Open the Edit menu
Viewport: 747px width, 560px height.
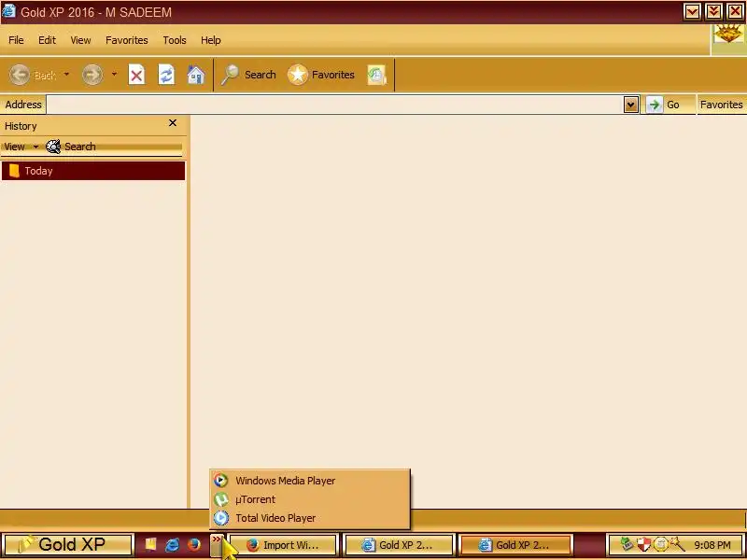(x=48, y=40)
